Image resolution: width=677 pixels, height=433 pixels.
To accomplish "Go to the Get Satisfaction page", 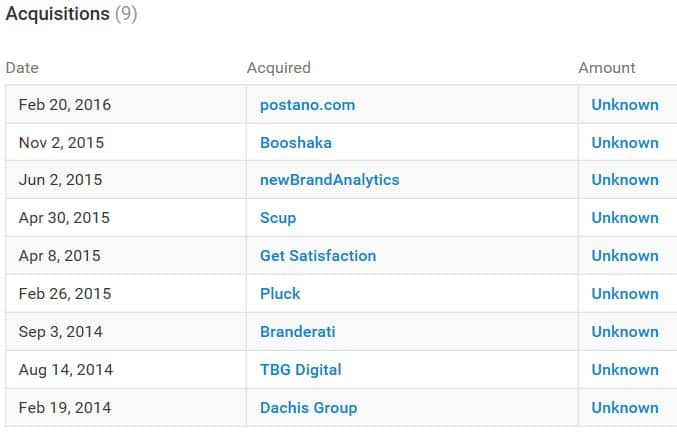I will pyautogui.click(x=318, y=256).
